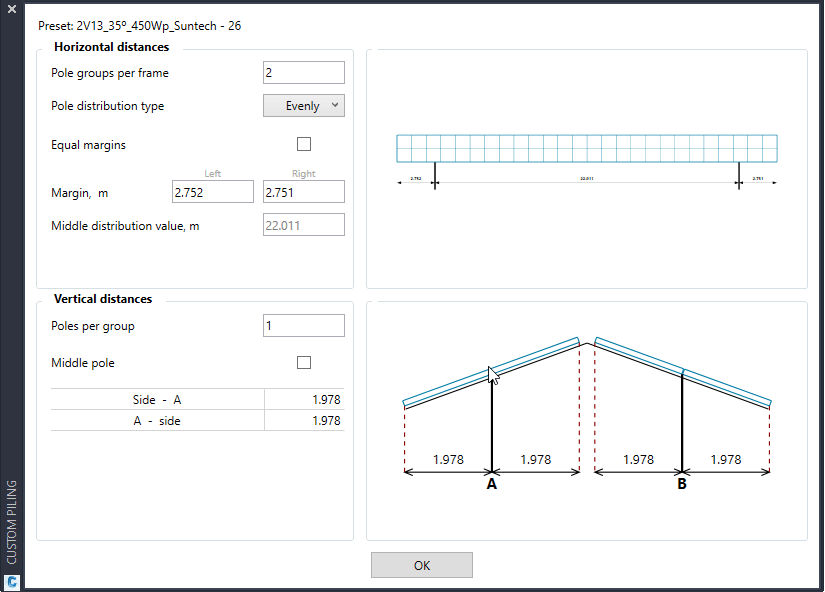Click the Right margin input field
Viewport: 825px width, 592px height.
(x=304, y=192)
